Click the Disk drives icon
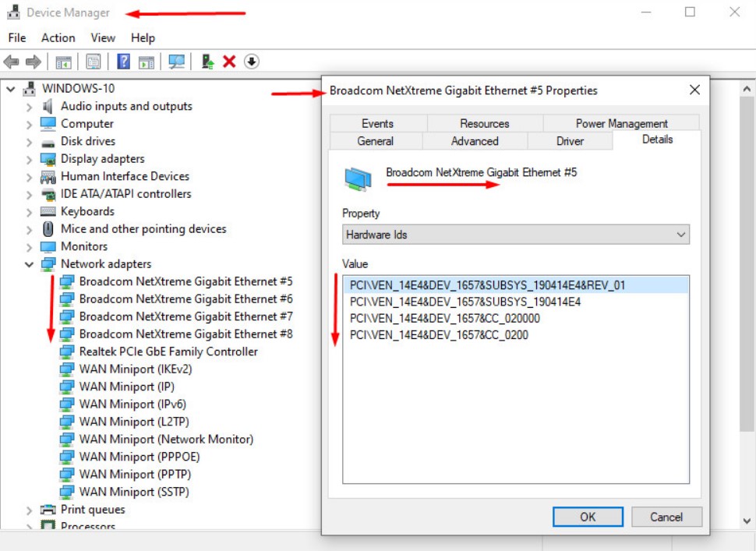Image resolution: width=756 pixels, height=551 pixels. pos(48,143)
